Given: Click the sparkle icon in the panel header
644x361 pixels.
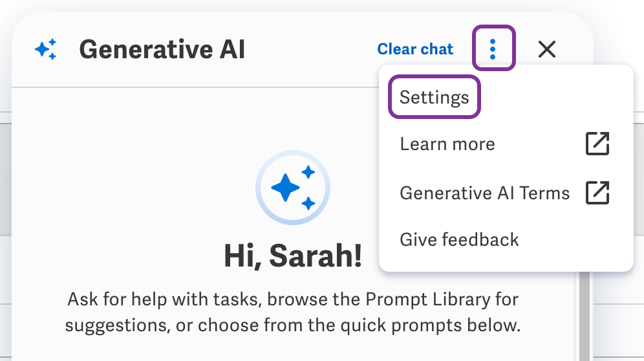Looking at the screenshot, I should pos(46,49).
